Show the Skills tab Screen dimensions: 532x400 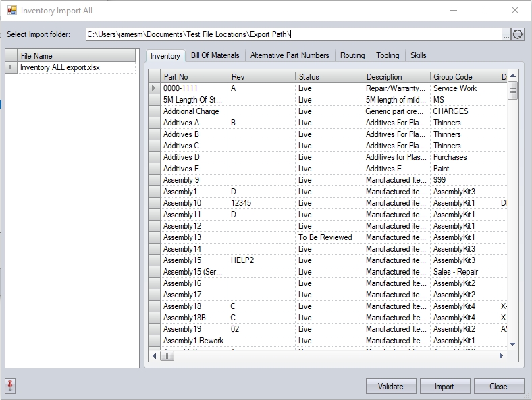[418, 55]
